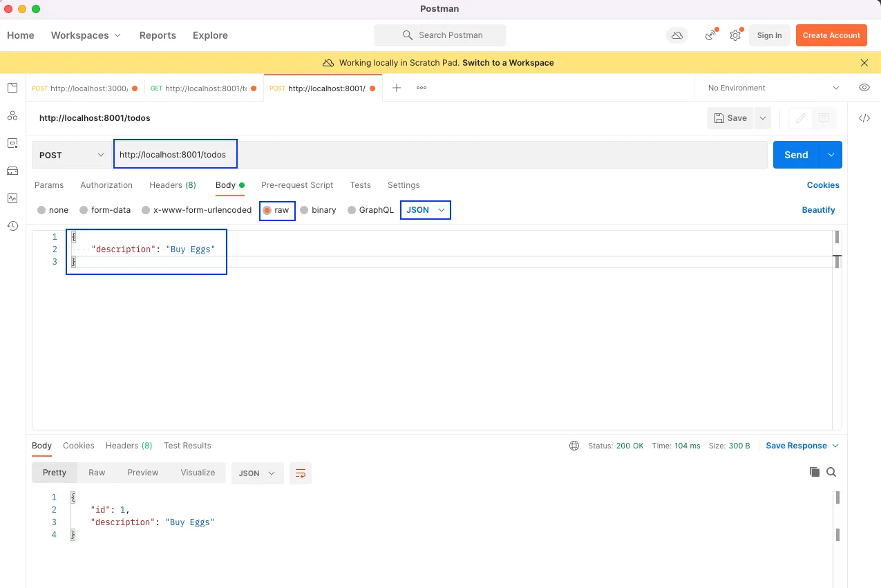Open the response JSON format dropdown
The image size is (881, 588).
257,473
